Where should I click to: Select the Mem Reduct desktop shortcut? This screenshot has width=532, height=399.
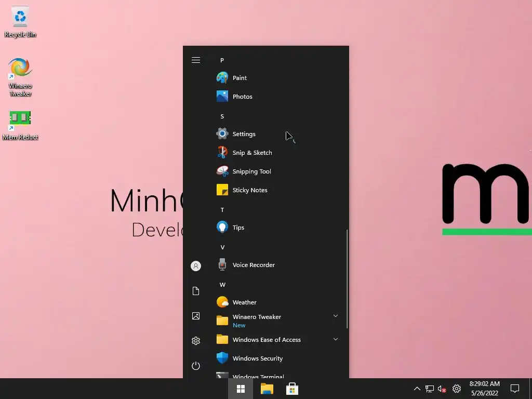point(20,126)
